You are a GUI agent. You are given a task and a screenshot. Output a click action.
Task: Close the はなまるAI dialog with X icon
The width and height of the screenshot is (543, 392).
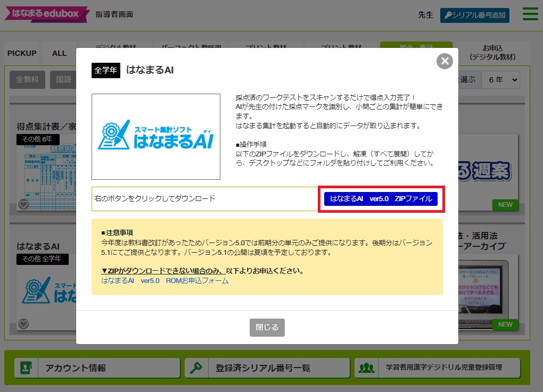tap(445, 61)
